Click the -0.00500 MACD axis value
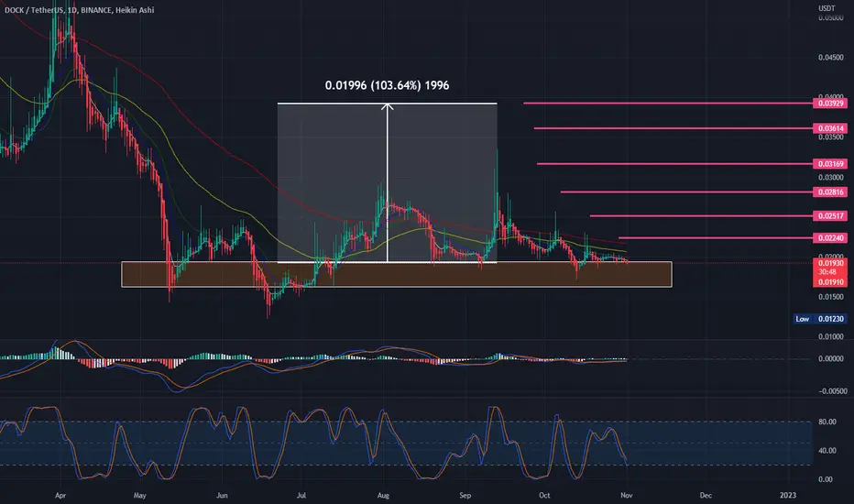The height and width of the screenshot is (504, 854). point(833,391)
